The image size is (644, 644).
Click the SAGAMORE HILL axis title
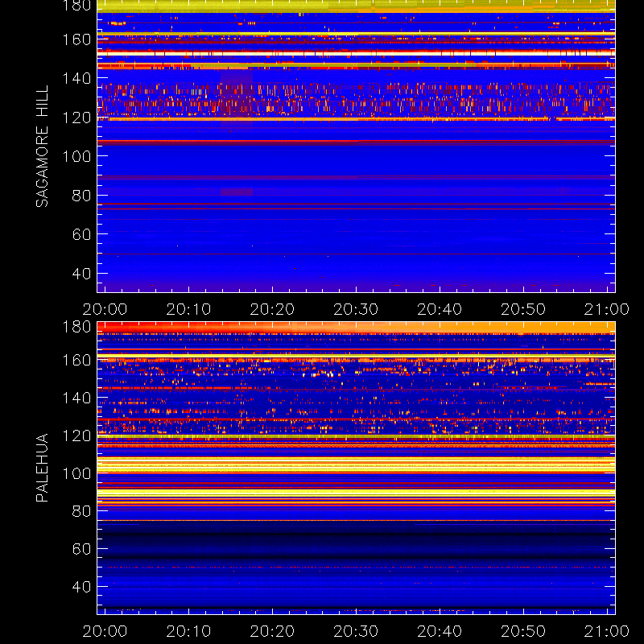(x=42, y=147)
